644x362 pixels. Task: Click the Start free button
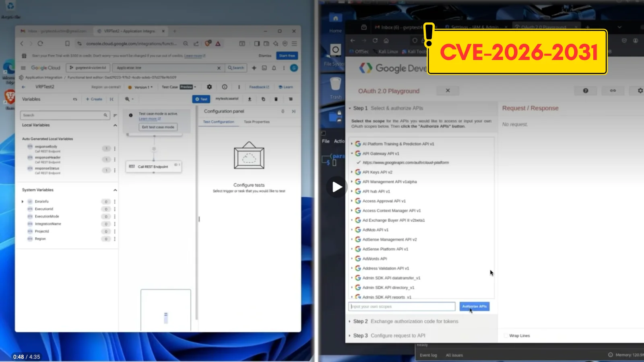(x=287, y=56)
